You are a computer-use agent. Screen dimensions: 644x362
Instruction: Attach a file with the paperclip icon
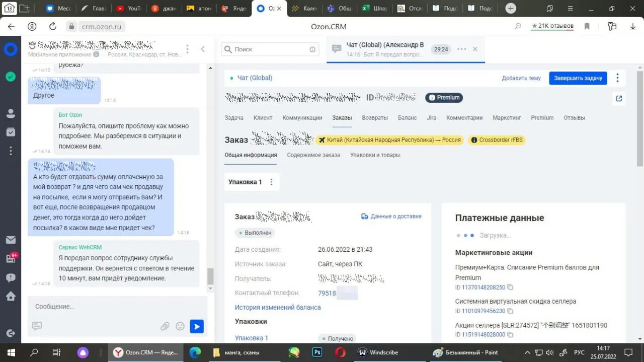pyautogui.click(x=165, y=326)
